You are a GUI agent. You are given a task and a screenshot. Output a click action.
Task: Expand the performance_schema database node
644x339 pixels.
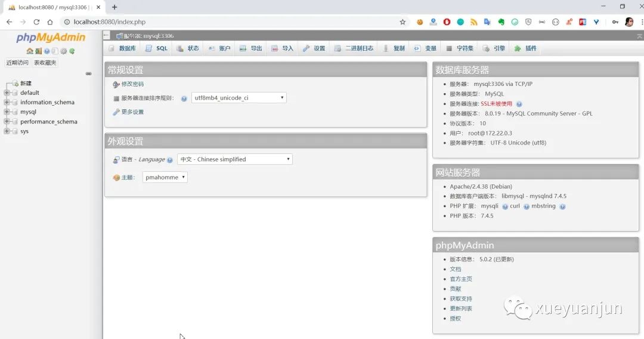click(x=7, y=122)
